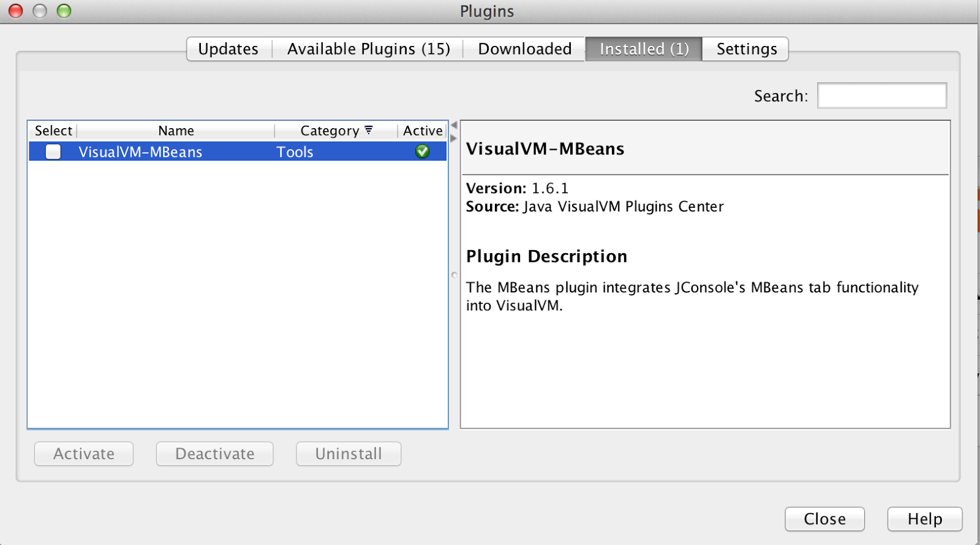Tick the VisualVM-MBeans select checkbox
This screenshot has height=545, width=980.
[x=53, y=151]
